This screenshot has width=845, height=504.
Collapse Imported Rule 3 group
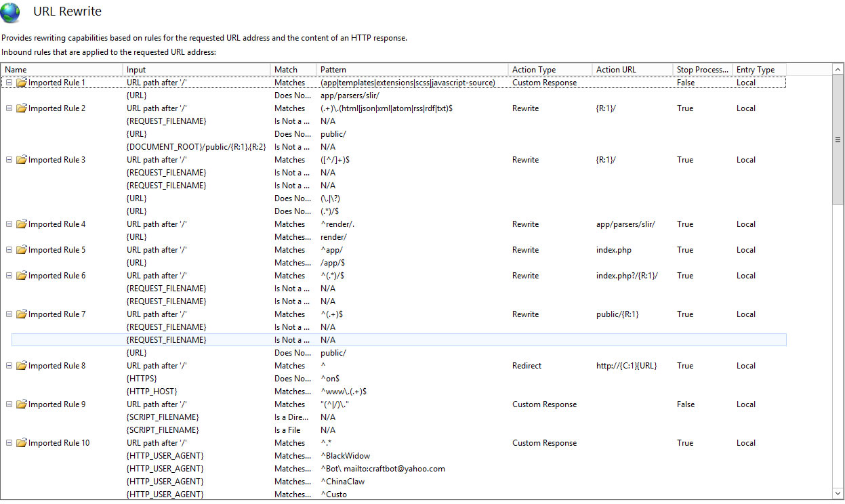[x=9, y=160]
